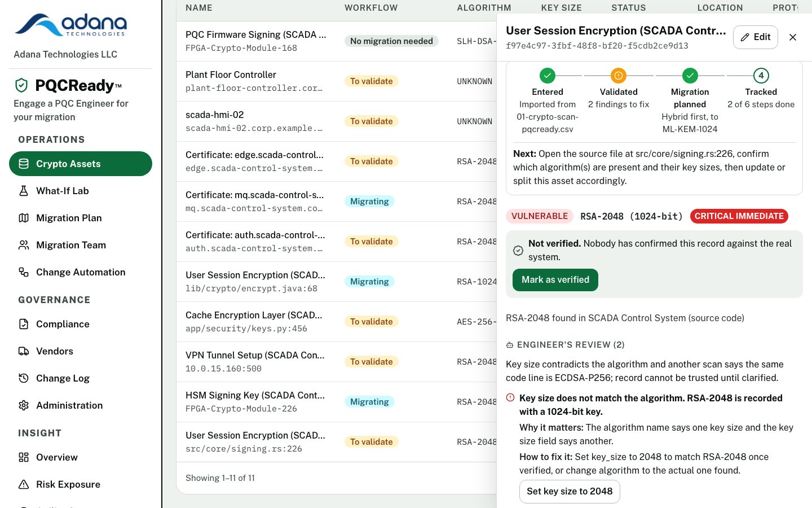Select the Plant Floor Controller row
The image size is (812, 508).
click(337, 81)
